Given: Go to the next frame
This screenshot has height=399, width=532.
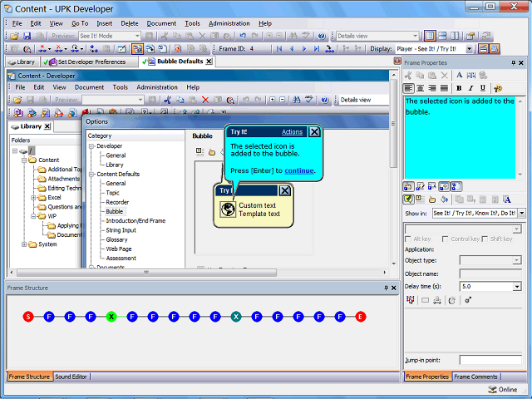Looking at the screenshot, I should pyautogui.click(x=304, y=49).
